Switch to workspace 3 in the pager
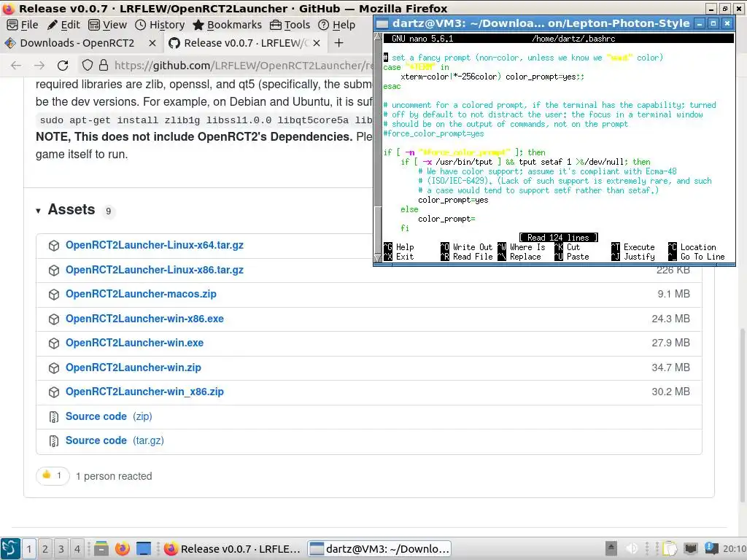Screen dimensions: 747x560 click(x=61, y=549)
